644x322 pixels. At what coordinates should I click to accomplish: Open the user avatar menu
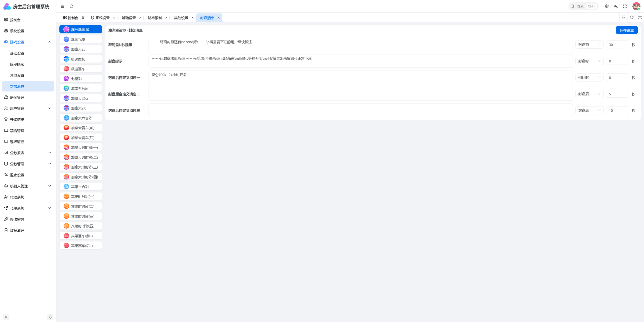click(x=636, y=6)
